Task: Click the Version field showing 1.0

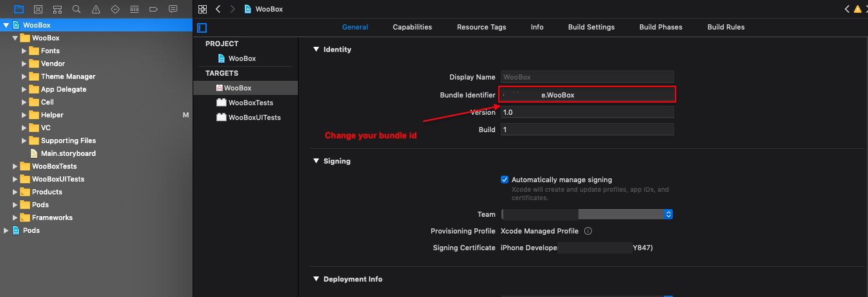Action: click(x=587, y=112)
